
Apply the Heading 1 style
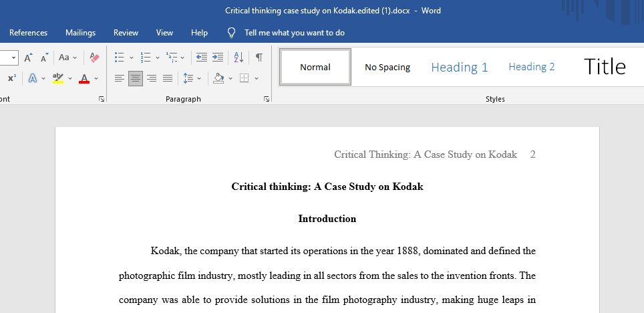460,67
